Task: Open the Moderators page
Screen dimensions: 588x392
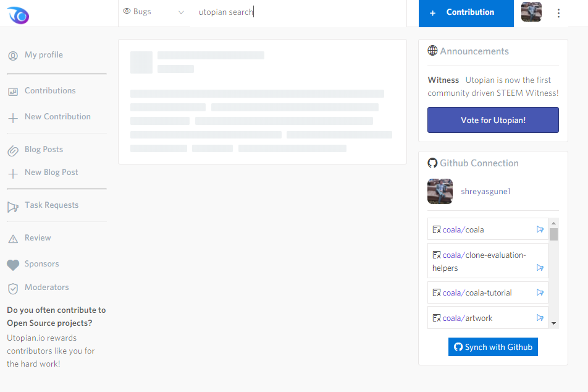Action: pos(46,288)
